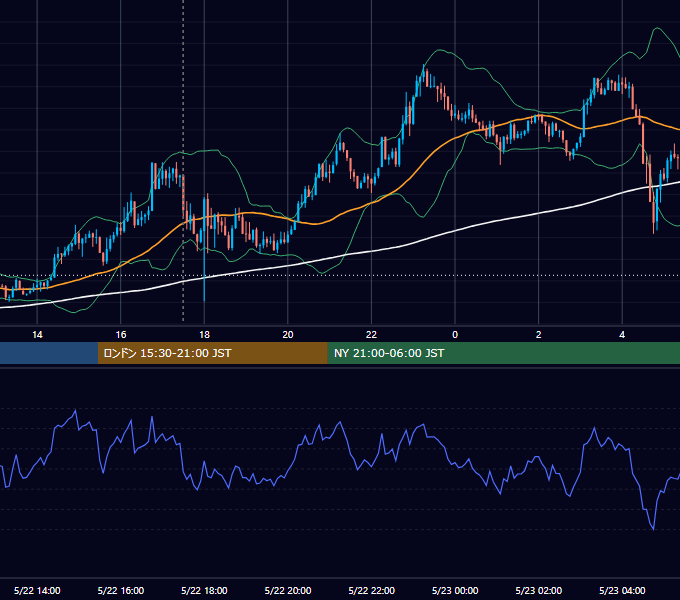
Task: Click the 5/22 20:00 time label
Action: 288,590
